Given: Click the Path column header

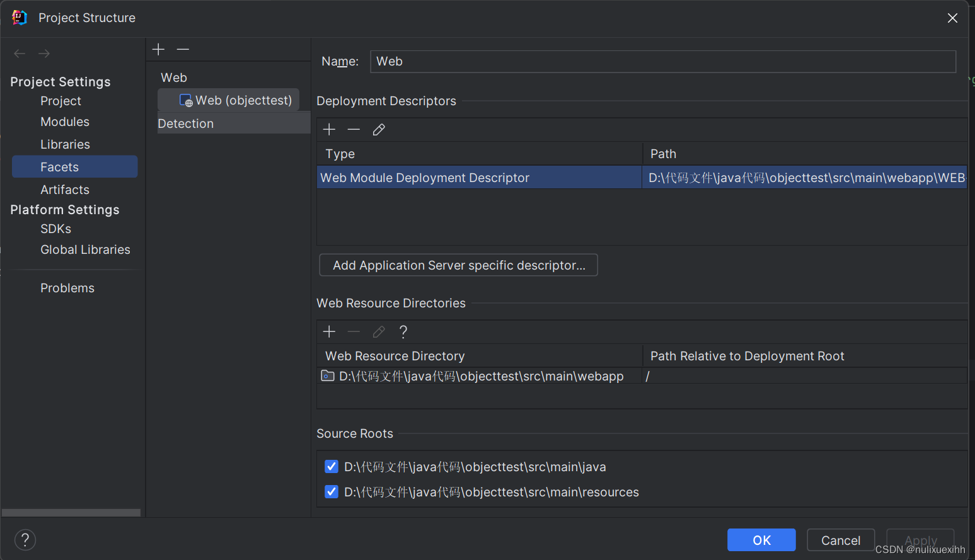Looking at the screenshot, I should (805, 154).
